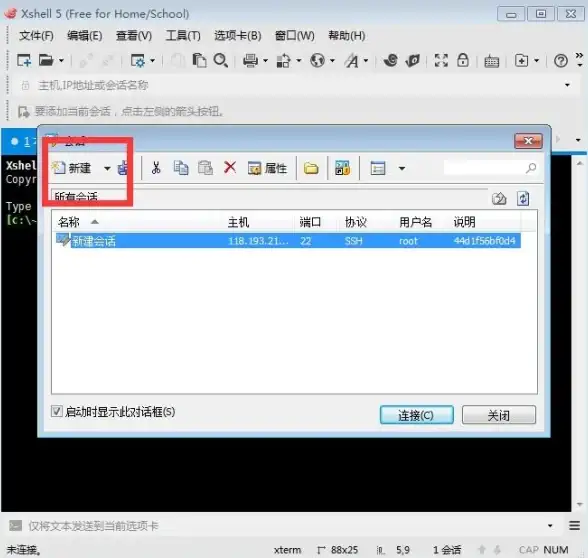The height and width of the screenshot is (558, 588).
Task: Expand the 新建 dropdown arrow in dialog
Action: click(x=107, y=168)
